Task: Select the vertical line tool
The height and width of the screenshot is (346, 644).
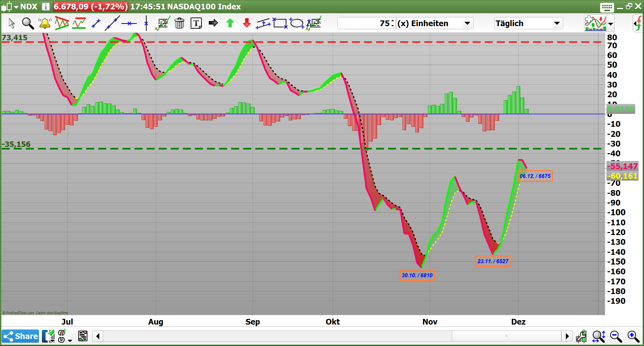Action: tap(146, 23)
